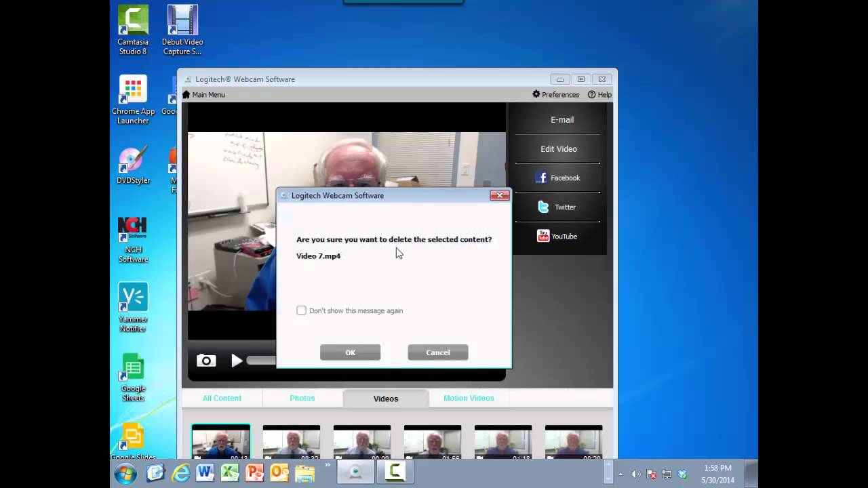Open Chrome App Launcher desktop icon

pyautogui.click(x=133, y=100)
